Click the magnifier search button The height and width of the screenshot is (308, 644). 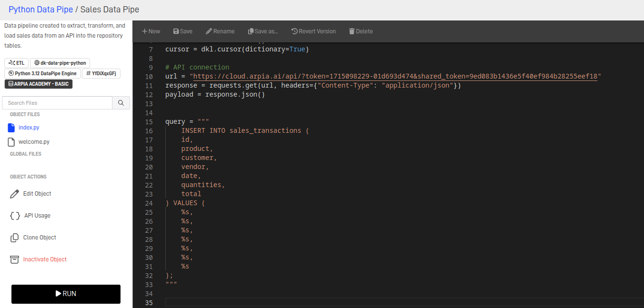[x=121, y=103]
